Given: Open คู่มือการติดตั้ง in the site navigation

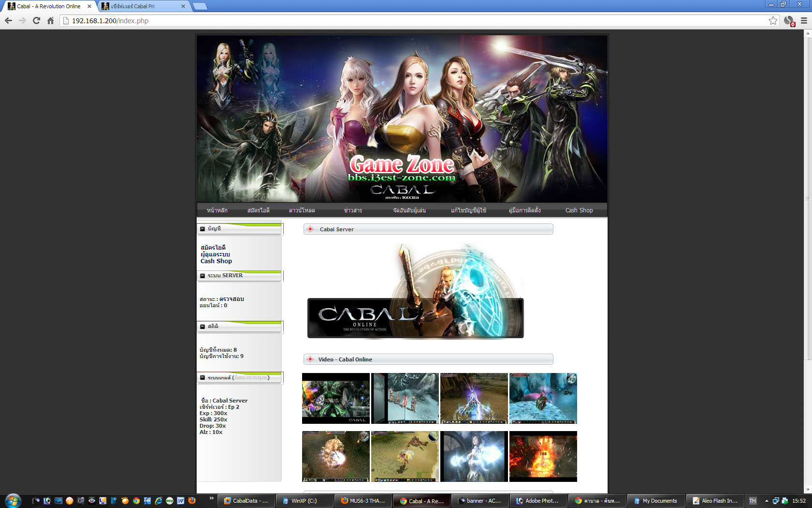Looking at the screenshot, I should [x=525, y=210].
